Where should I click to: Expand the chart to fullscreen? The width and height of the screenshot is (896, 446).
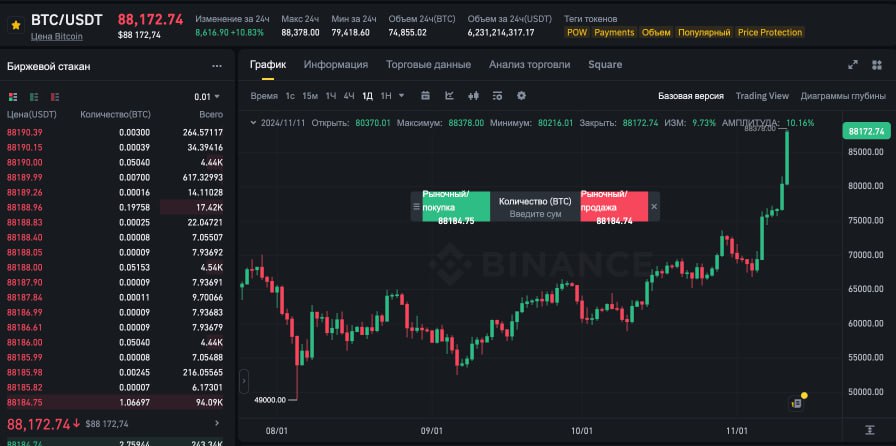pyautogui.click(x=853, y=65)
